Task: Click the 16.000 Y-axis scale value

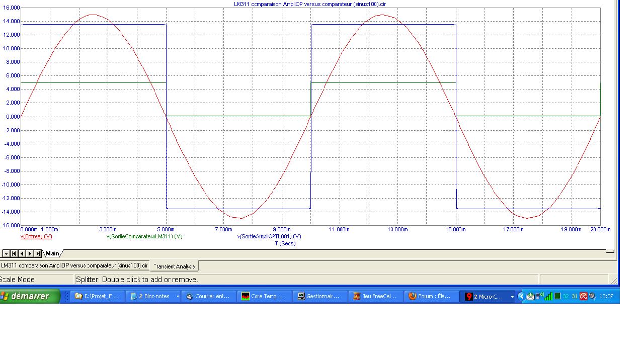Action: tap(11, 8)
